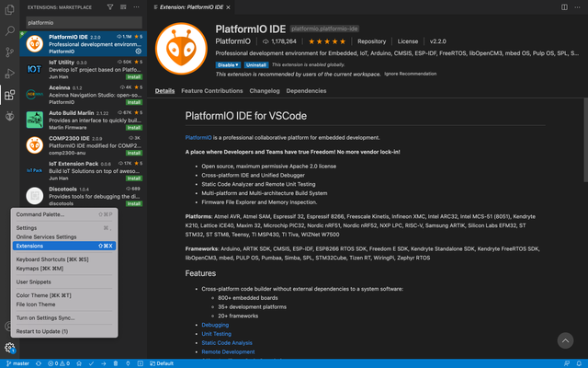Install COMP2300 IDE extension

(134, 153)
